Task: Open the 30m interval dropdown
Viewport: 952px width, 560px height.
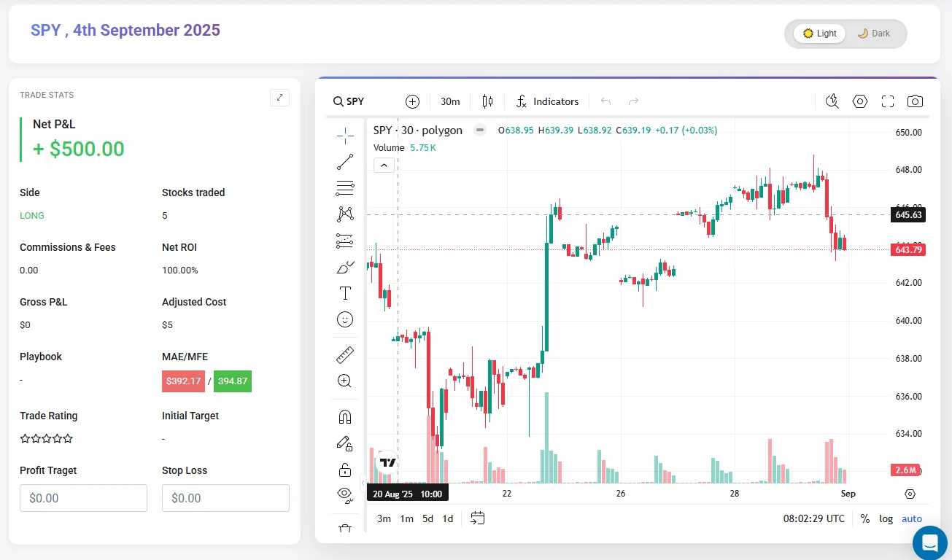Action: 450,101
